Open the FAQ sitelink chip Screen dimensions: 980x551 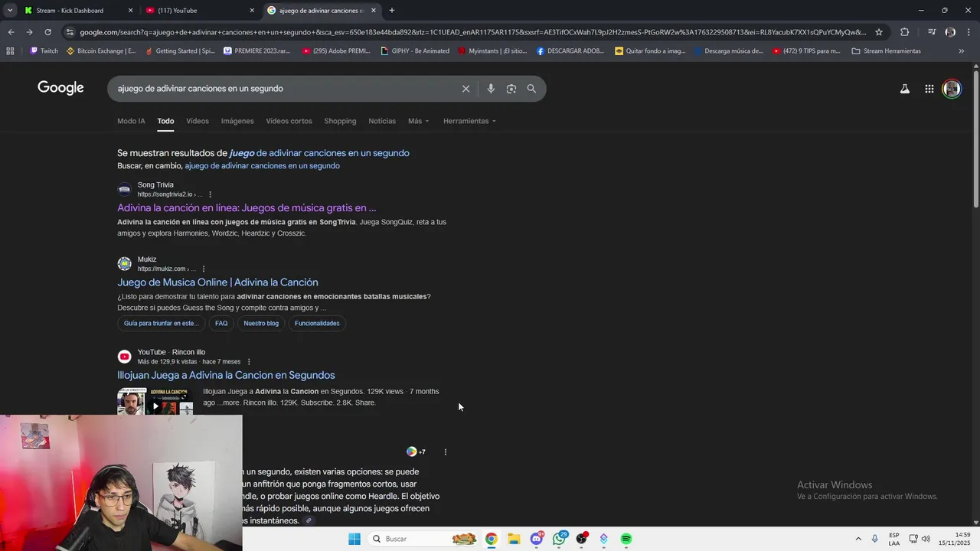point(221,323)
